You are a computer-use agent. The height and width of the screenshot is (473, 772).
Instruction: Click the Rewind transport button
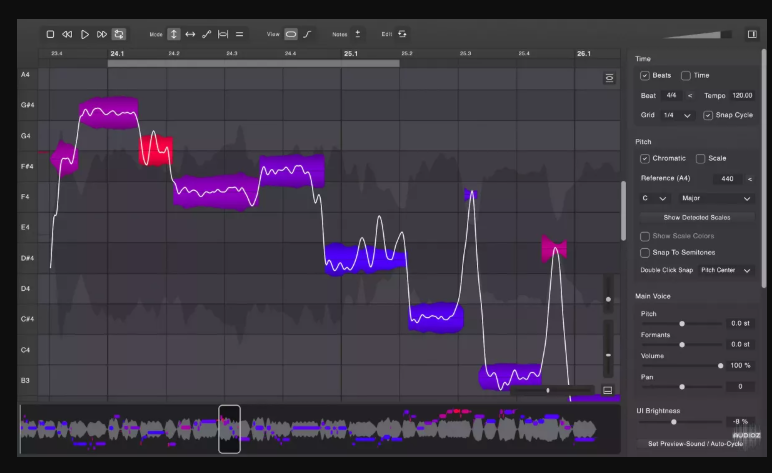(x=67, y=34)
